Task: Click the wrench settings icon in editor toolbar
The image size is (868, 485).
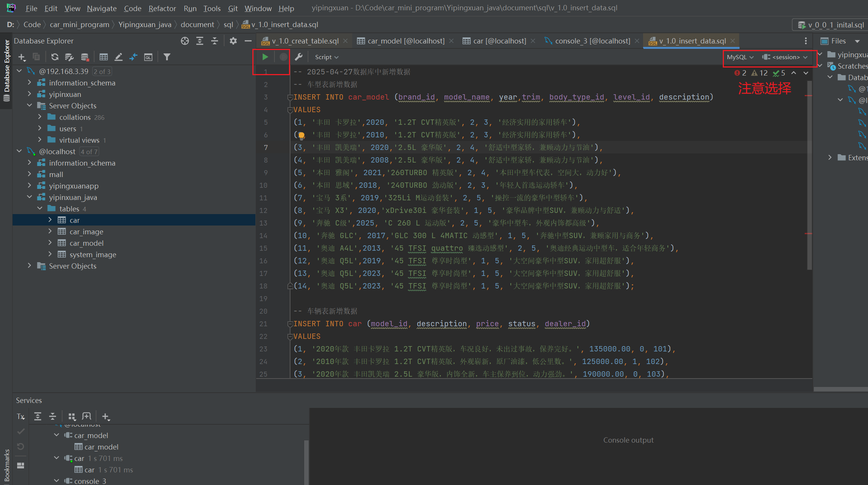Action: point(298,57)
